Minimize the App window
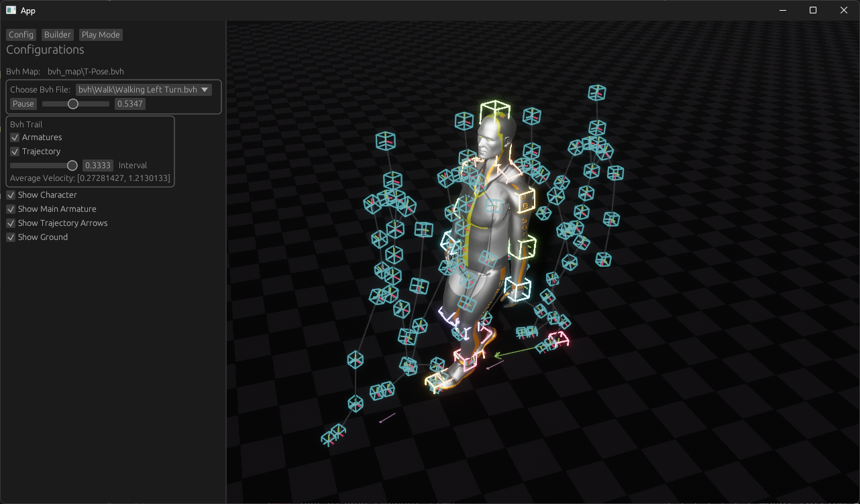860x504 pixels. pyautogui.click(x=782, y=10)
